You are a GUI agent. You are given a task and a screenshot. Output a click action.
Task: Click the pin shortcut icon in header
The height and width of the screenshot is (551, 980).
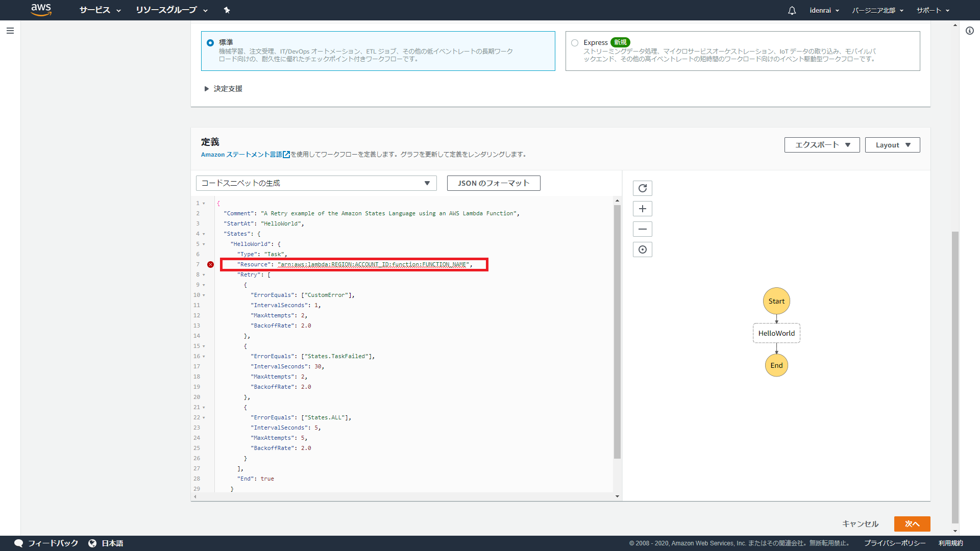[x=227, y=10]
